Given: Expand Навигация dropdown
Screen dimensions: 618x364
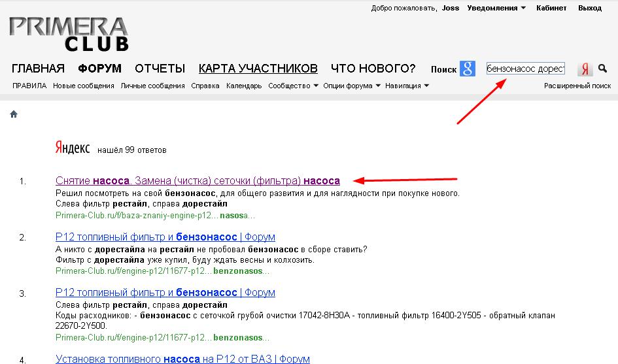Looking at the screenshot, I should click(407, 86).
